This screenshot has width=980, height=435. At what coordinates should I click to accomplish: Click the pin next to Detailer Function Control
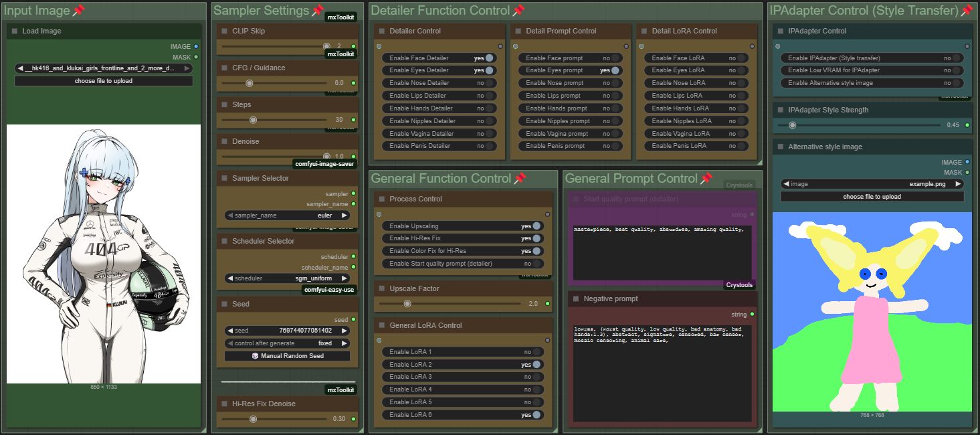[518, 10]
